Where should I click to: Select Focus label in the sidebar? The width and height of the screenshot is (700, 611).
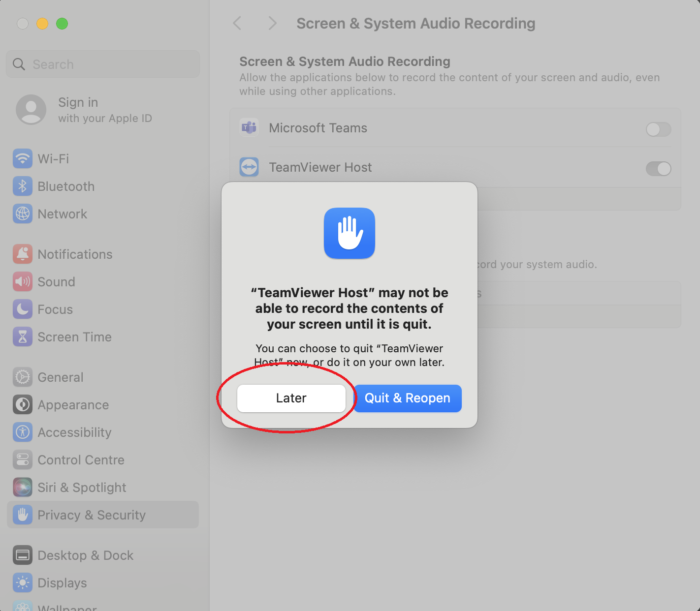(x=55, y=309)
